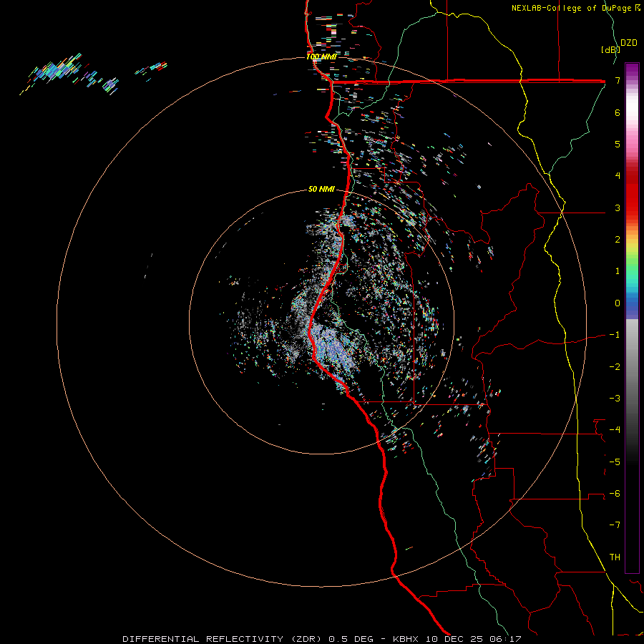
Task: Click the DZD legend title
Action: (628, 43)
